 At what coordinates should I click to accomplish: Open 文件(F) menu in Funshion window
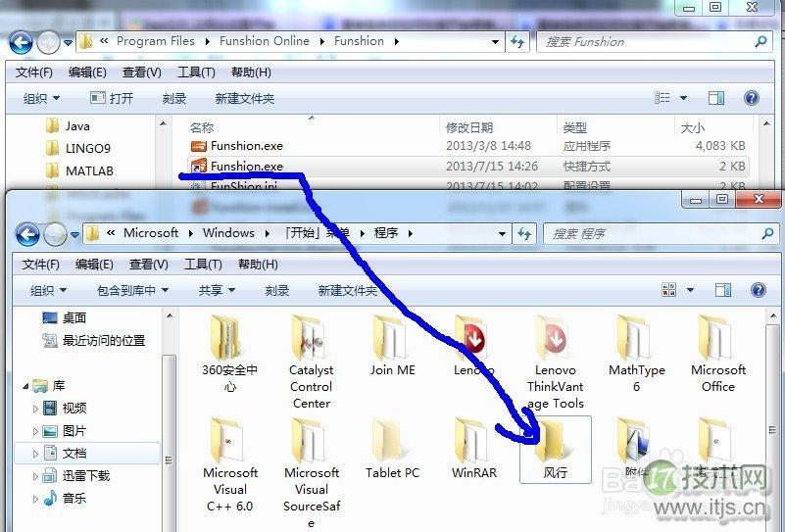point(34,73)
